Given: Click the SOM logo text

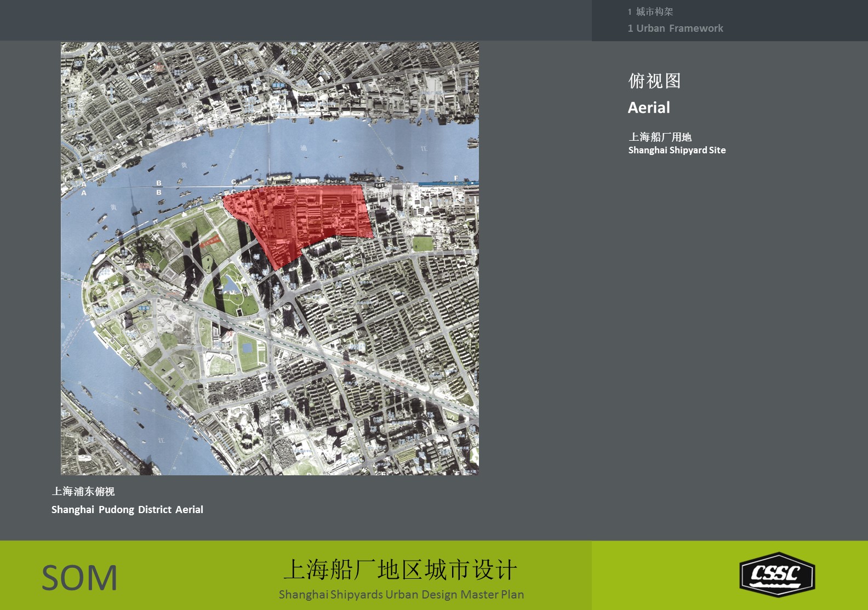Looking at the screenshot, I should point(80,578).
